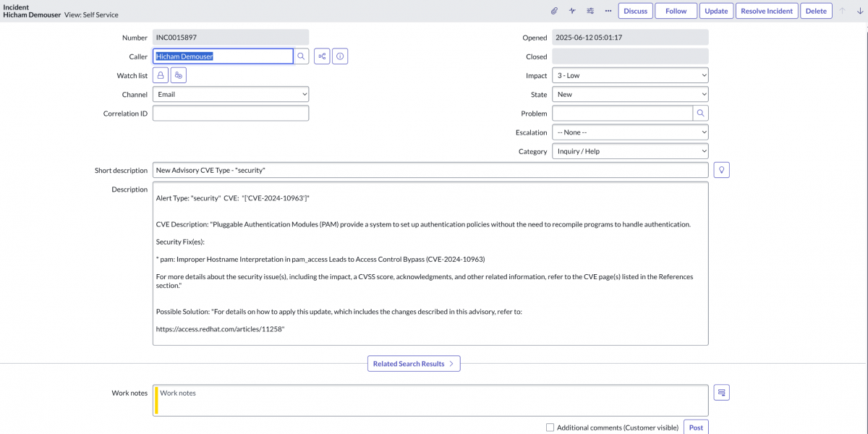Follow this incident
Image resolution: width=868 pixels, height=434 pixels.
(676, 10)
